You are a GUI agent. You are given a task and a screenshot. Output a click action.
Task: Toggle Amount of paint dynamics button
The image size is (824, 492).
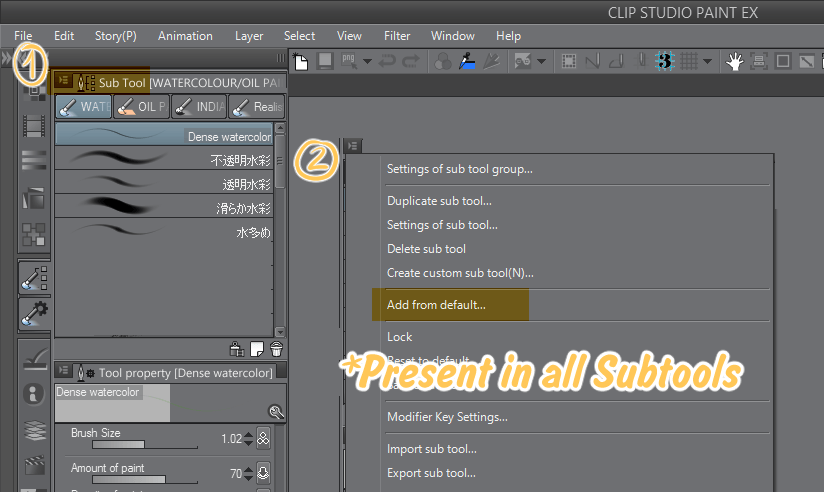pos(264,473)
